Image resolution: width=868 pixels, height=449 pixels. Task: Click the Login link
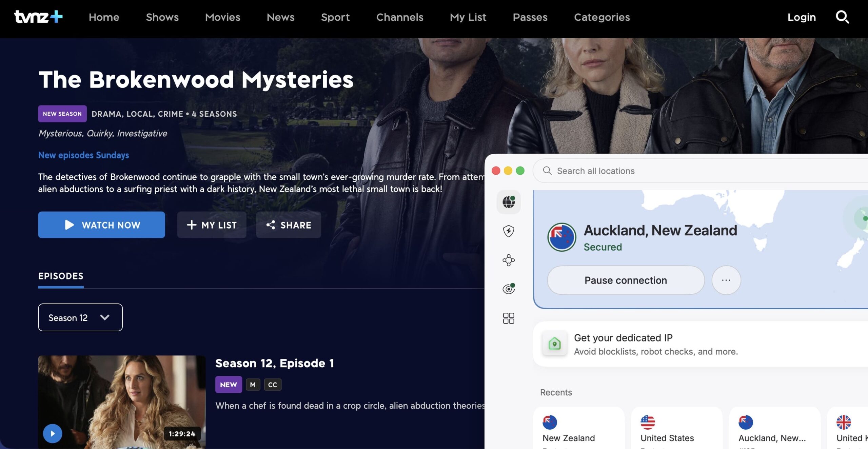[x=802, y=17]
